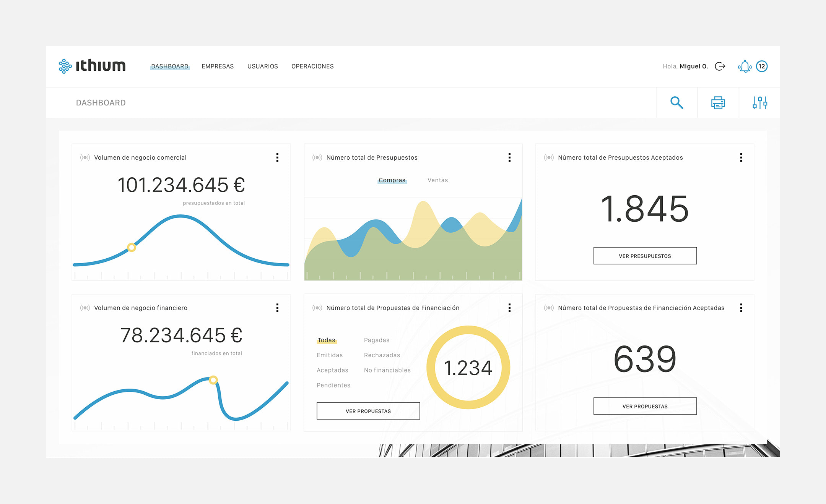Open the Empresas nav item
This screenshot has height=504, width=826.
[x=218, y=66]
